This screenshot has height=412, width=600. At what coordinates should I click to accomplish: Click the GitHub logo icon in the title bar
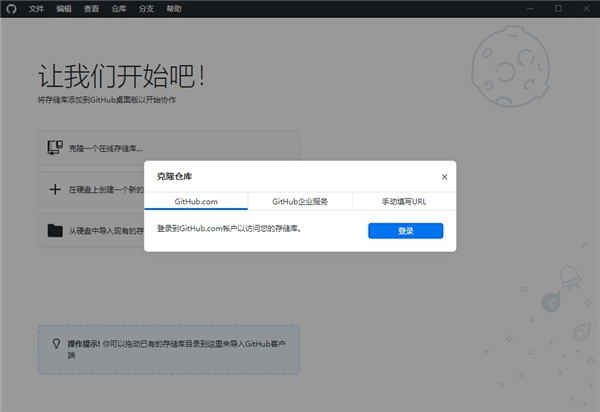pyautogui.click(x=11, y=8)
